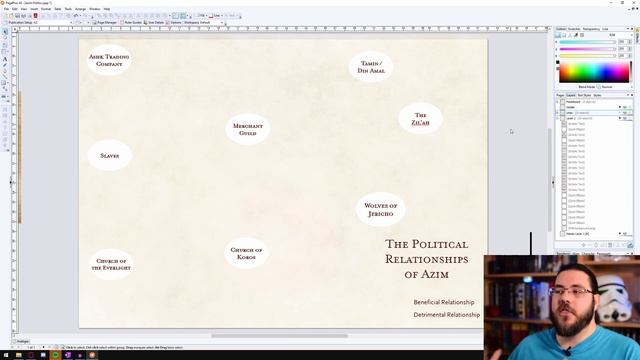Click the Detrimental Relationship legend text
Screen dimensions: 640x360
click(447, 315)
